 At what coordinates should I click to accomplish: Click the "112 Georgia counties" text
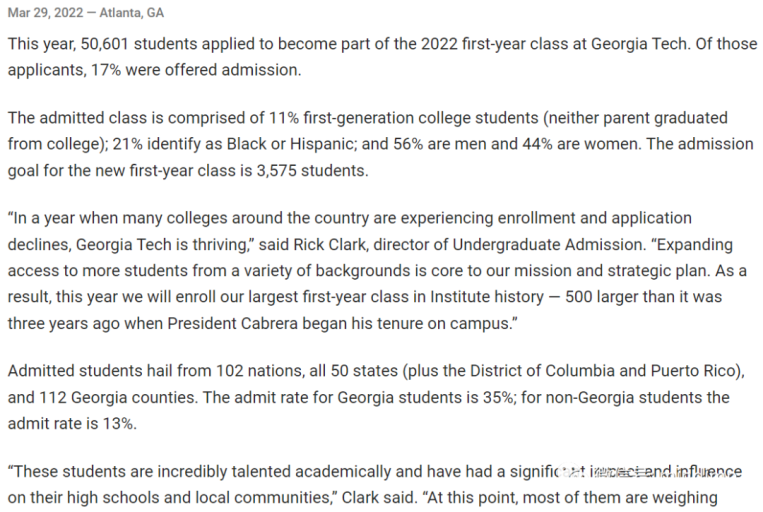pos(118,398)
